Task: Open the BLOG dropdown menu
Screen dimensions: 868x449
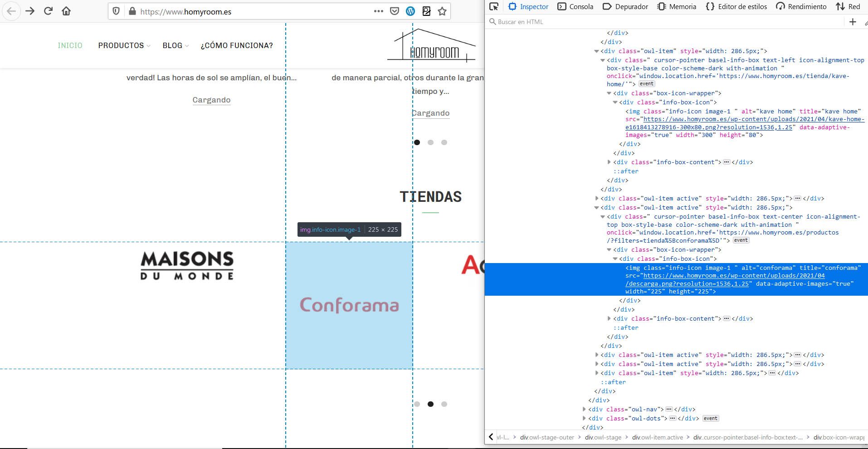Action: pyautogui.click(x=175, y=45)
